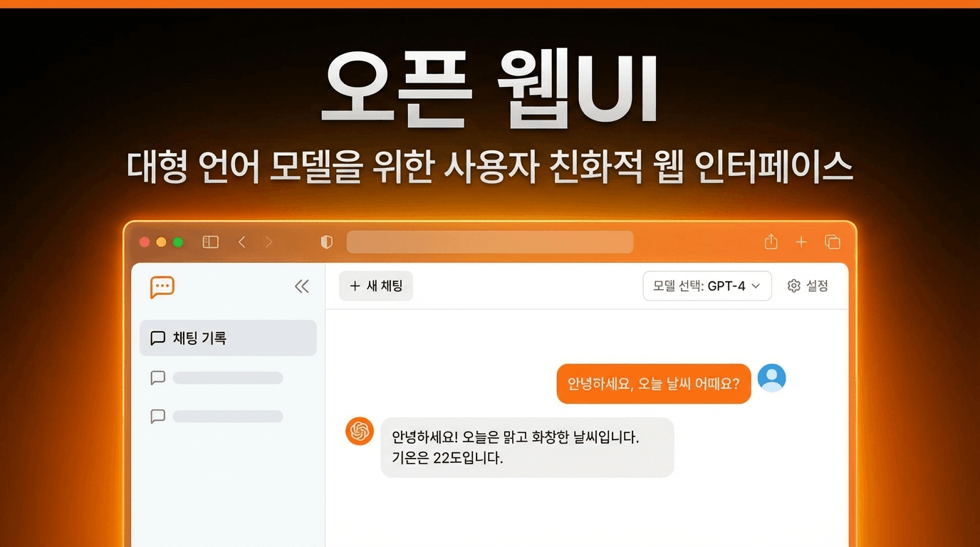Collapse the sidebar with double chevron
The height and width of the screenshot is (547, 980).
point(302,286)
